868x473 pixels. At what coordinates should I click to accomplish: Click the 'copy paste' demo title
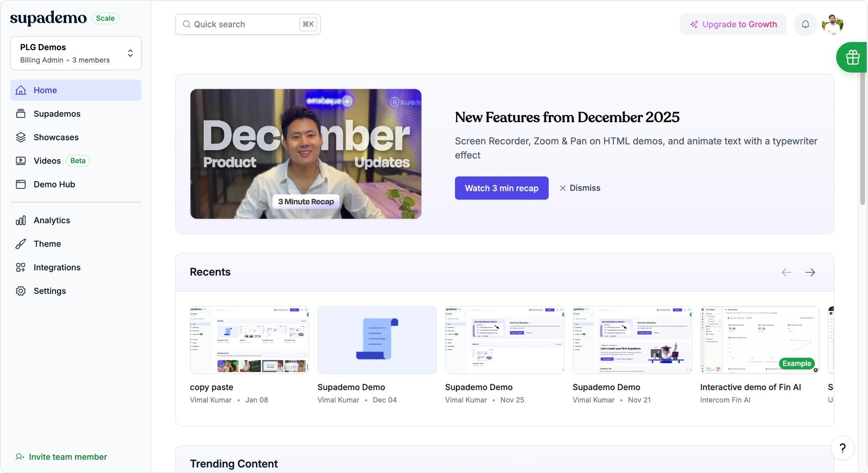(x=211, y=387)
